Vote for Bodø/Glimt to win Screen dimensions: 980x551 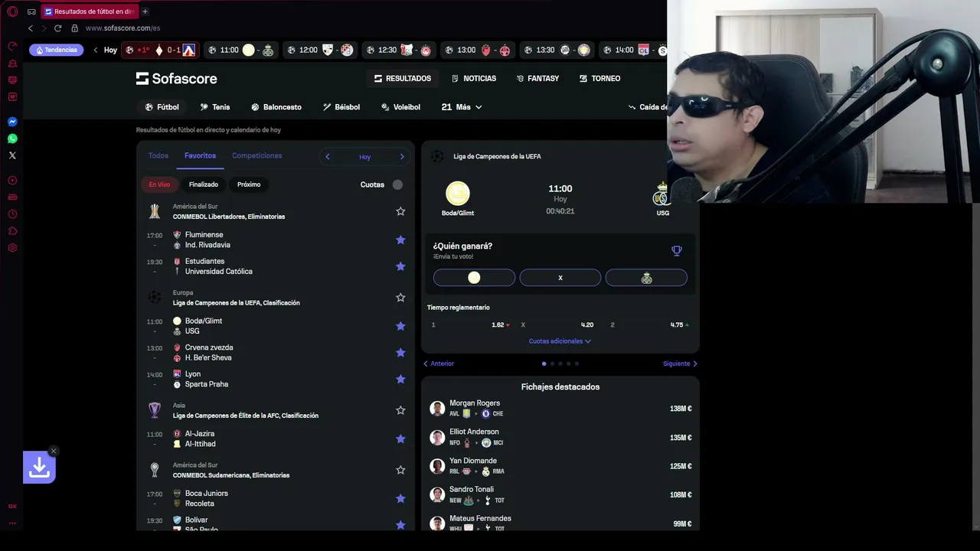474,278
